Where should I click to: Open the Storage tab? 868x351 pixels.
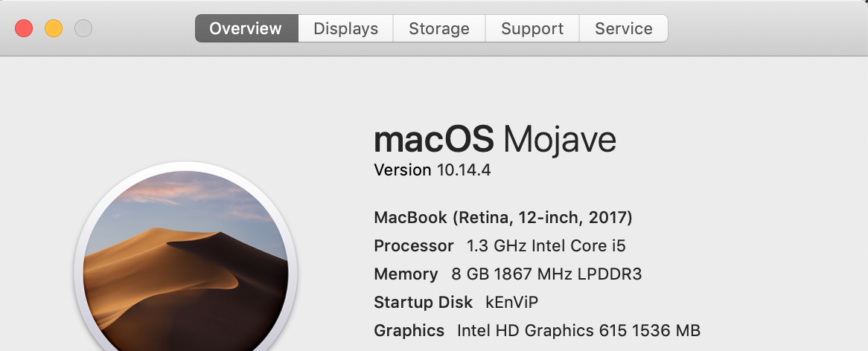tap(439, 28)
